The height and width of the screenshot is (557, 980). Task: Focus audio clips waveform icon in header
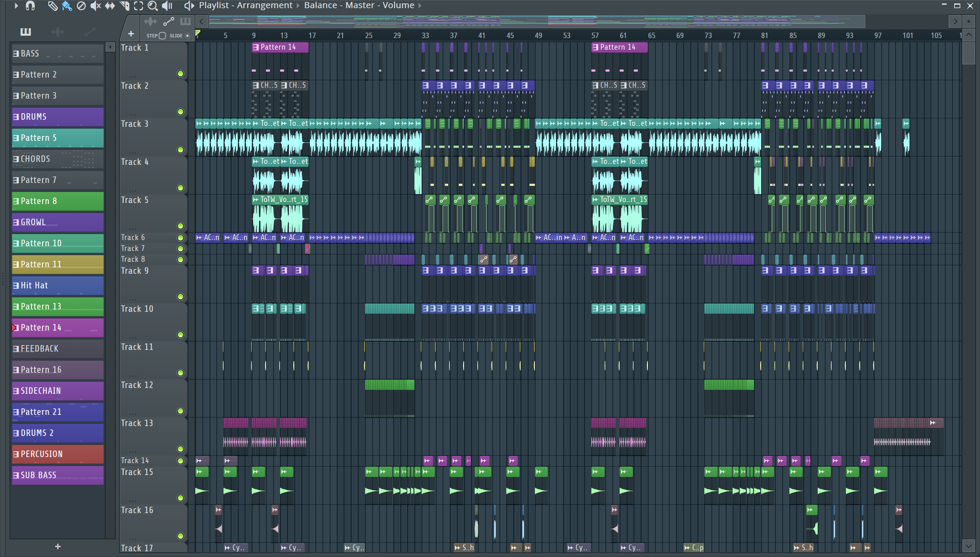[150, 21]
